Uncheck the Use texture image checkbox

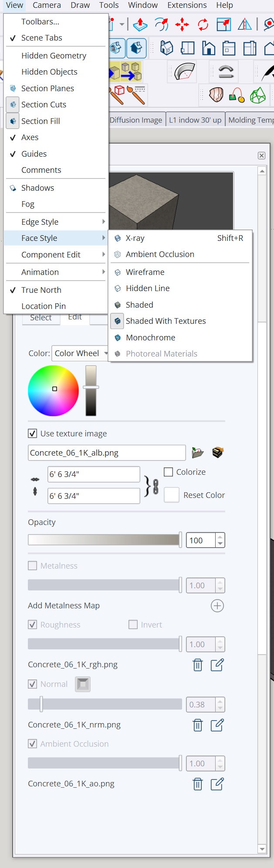32,433
